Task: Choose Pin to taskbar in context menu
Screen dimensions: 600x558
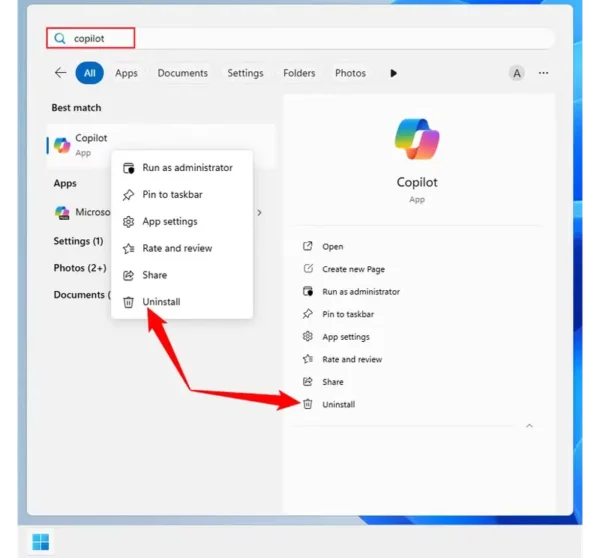Action: (182, 194)
